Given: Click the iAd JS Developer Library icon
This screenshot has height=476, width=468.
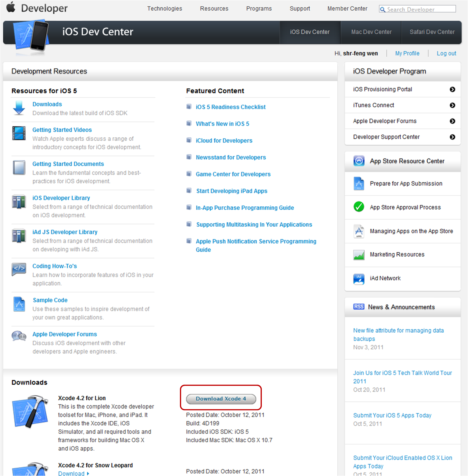Looking at the screenshot, I should pos(19,236).
